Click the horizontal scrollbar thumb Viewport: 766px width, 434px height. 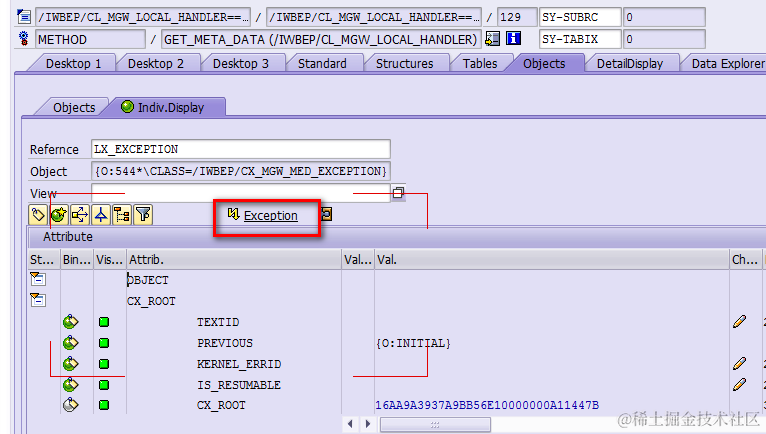tap(435, 425)
